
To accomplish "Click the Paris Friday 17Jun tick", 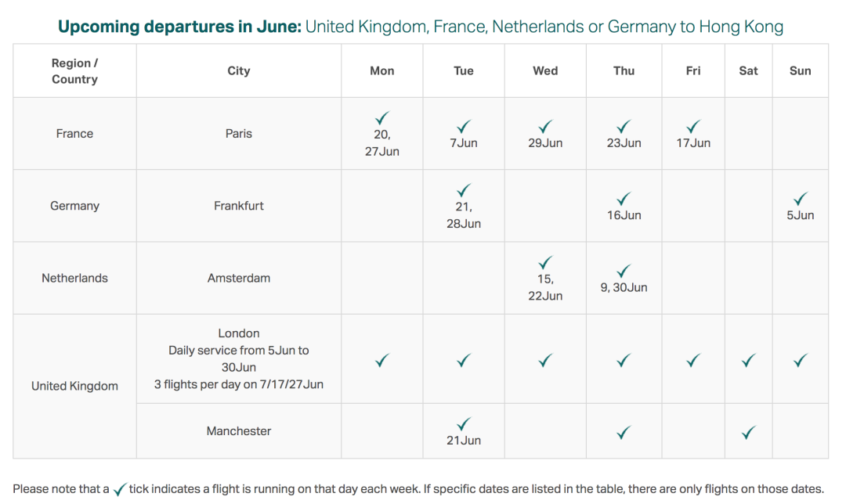I will pyautogui.click(x=692, y=127).
